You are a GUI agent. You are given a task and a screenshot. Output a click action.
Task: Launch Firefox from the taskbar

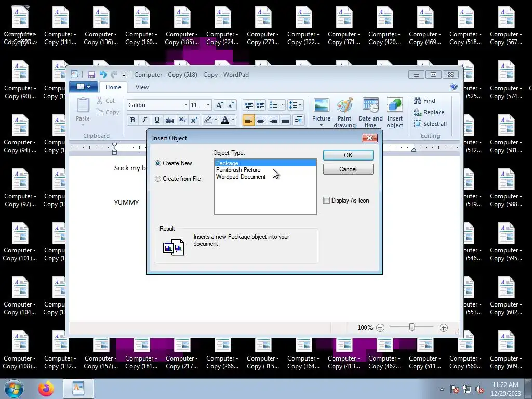click(46, 389)
